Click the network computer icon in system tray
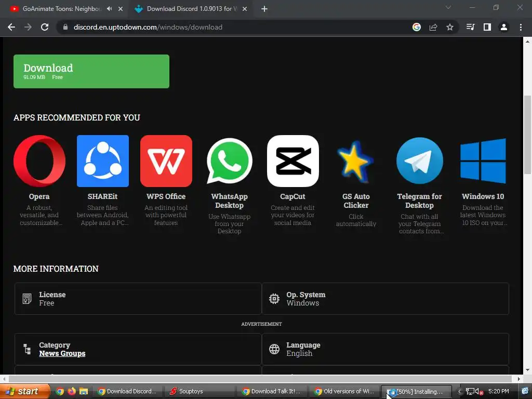The image size is (532, 399). (x=470, y=392)
